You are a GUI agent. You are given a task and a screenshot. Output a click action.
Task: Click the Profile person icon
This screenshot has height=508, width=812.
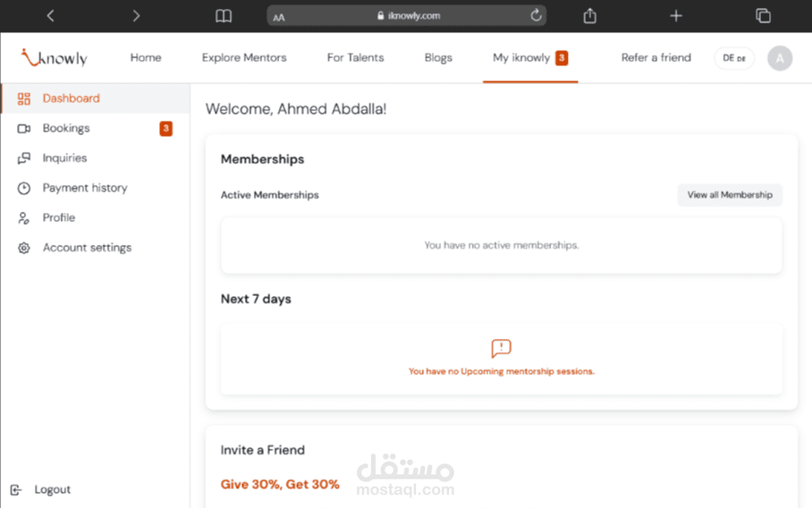pyautogui.click(x=24, y=218)
